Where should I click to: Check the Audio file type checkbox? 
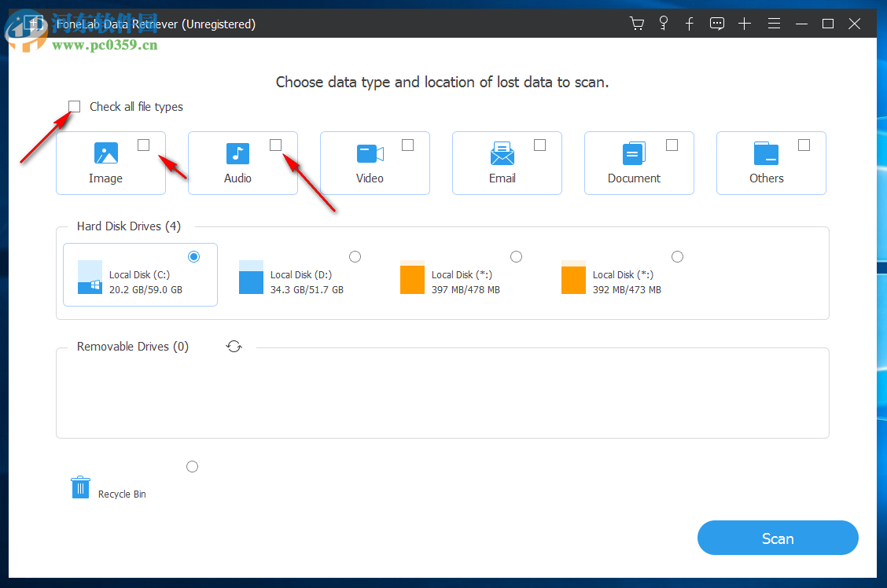coord(274,145)
